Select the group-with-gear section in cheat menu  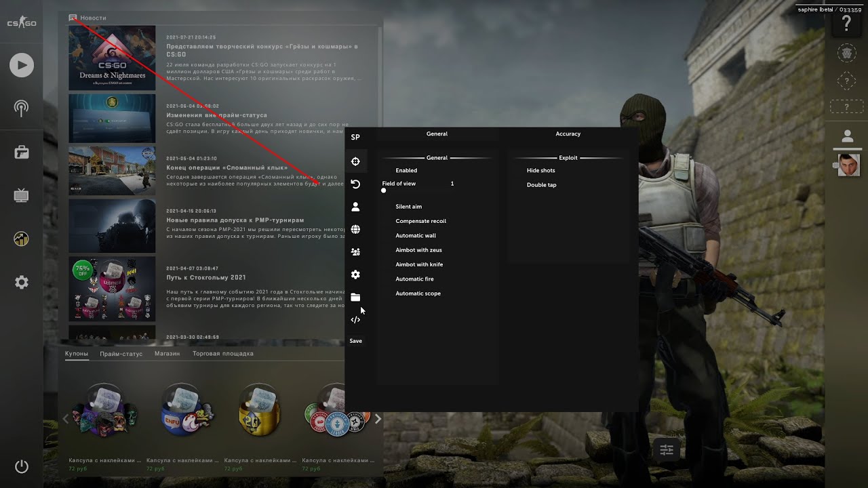coord(355,251)
